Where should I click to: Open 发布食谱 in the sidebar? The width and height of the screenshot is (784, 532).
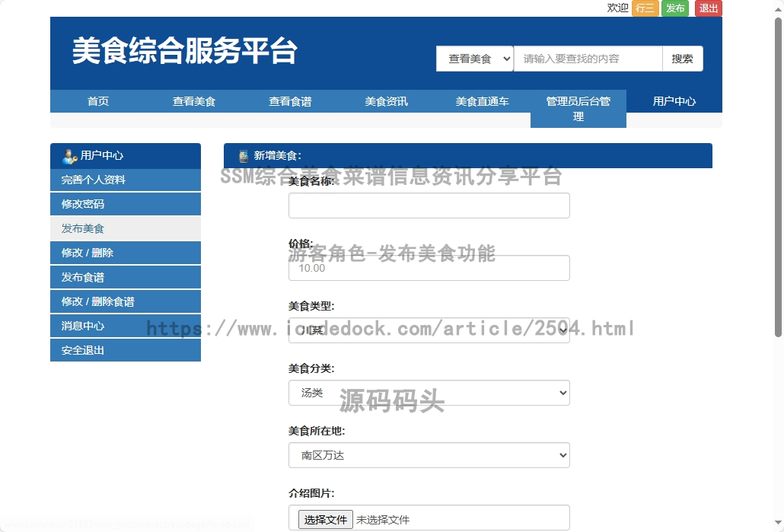point(126,277)
